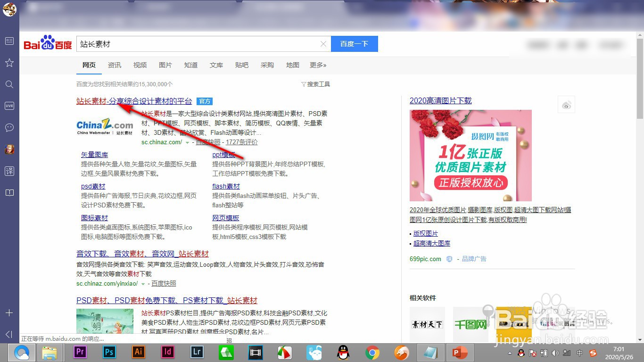This screenshot has height=362, width=644.
Task: Toggle the input method 中 indicator in the tray
Action: pos(579,353)
